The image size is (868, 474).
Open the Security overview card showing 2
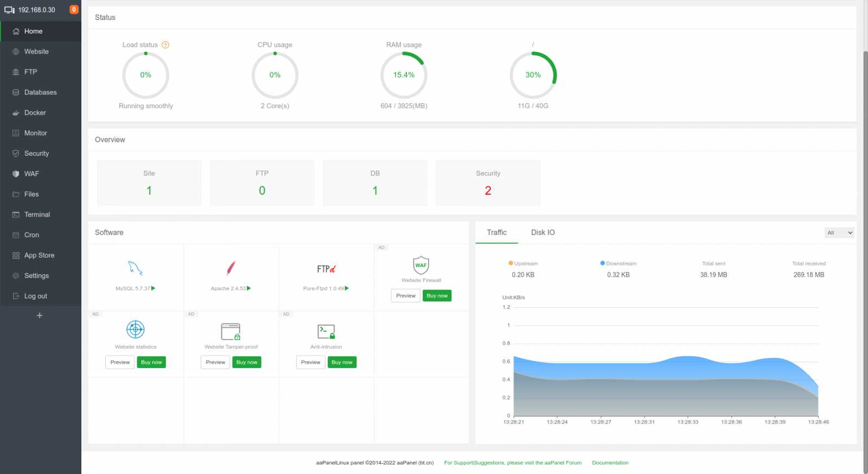pos(488,182)
